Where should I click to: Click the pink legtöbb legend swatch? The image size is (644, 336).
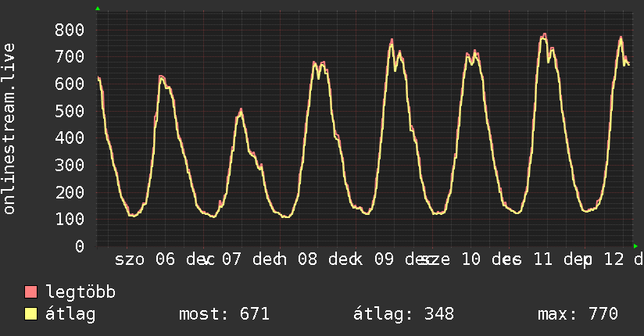coord(30,292)
